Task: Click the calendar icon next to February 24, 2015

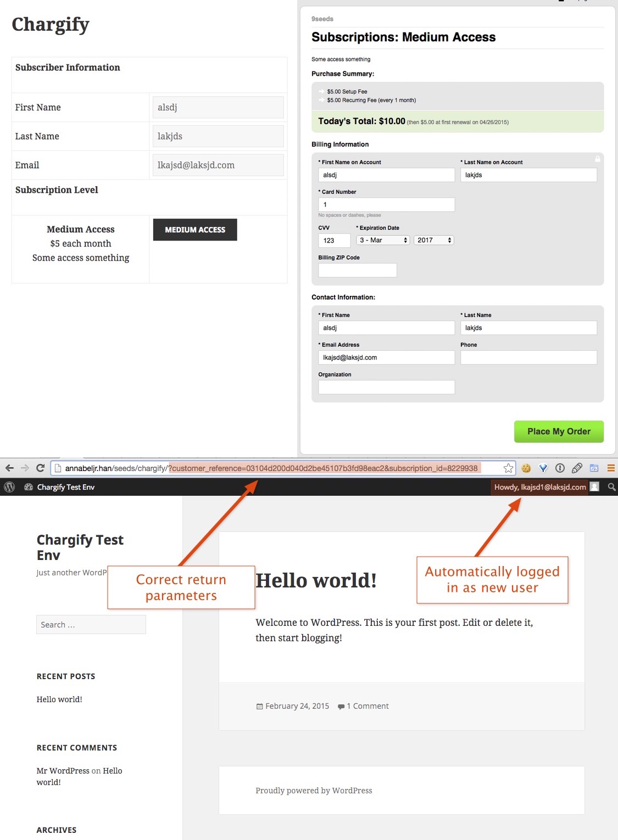Action: [x=260, y=707]
